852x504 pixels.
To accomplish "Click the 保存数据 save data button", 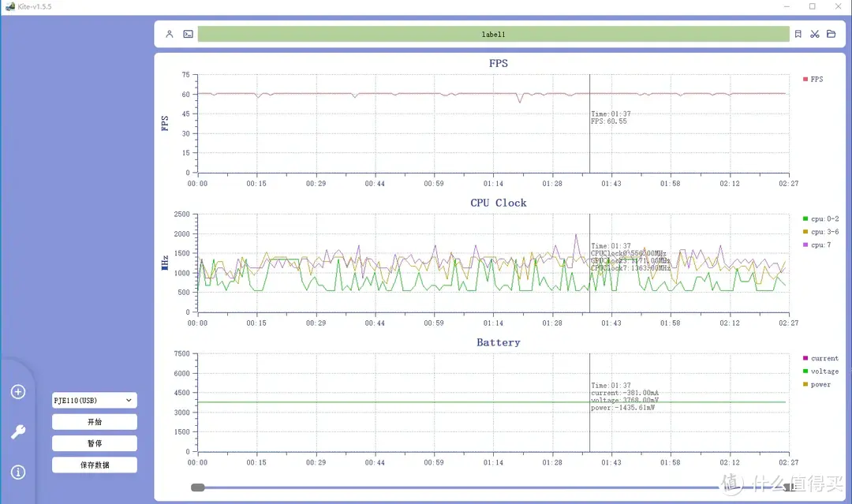I will (x=95, y=465).
